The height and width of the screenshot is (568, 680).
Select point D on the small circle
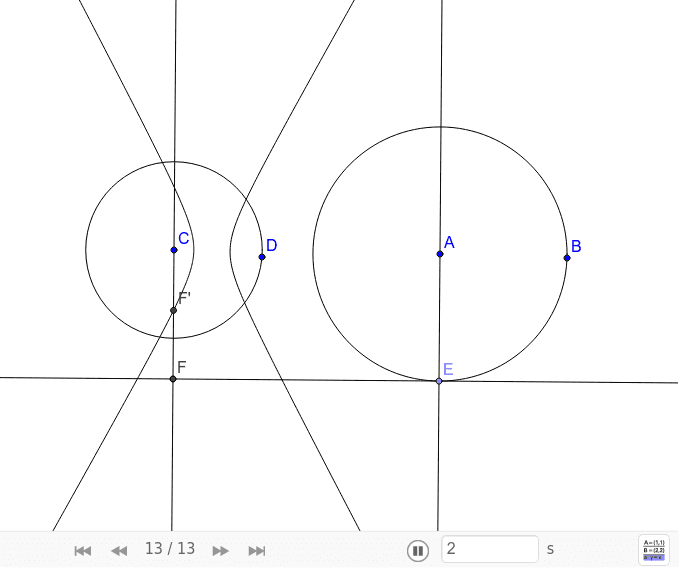(262, 257)
